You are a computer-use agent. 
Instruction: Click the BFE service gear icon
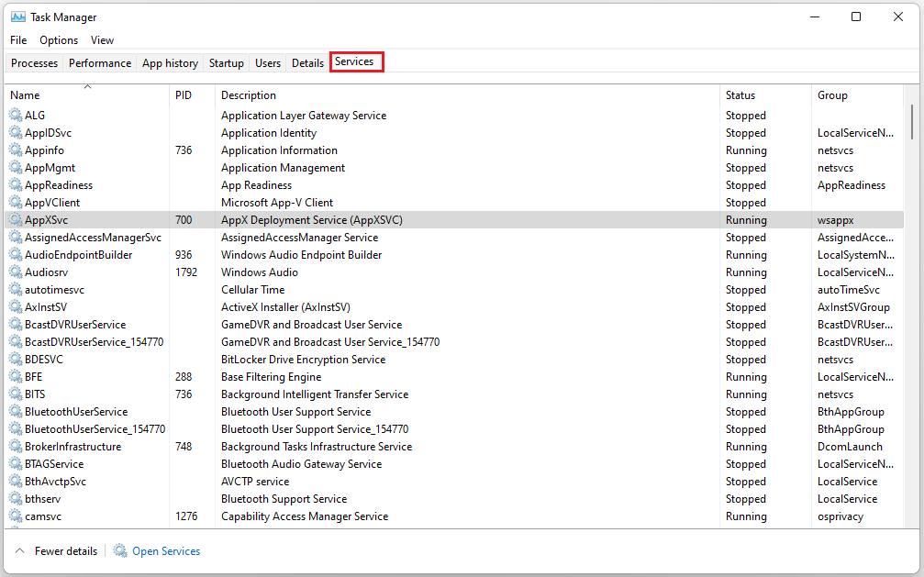[x=15, y=377]
